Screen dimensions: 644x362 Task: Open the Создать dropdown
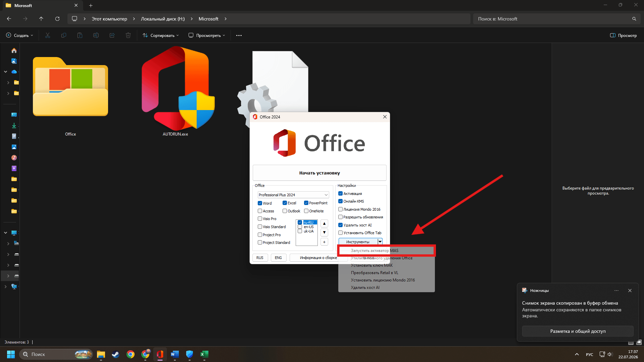click(20, 35)
